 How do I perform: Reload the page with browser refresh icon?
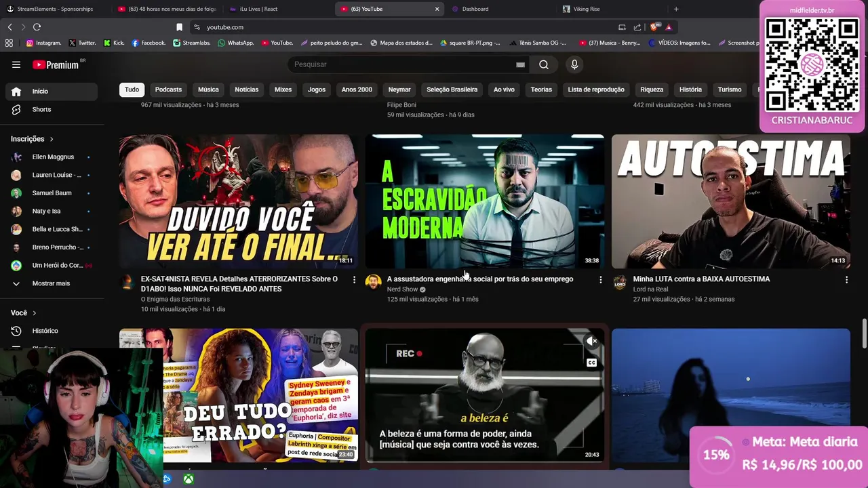pyautogui.click(x=37, y=27)
